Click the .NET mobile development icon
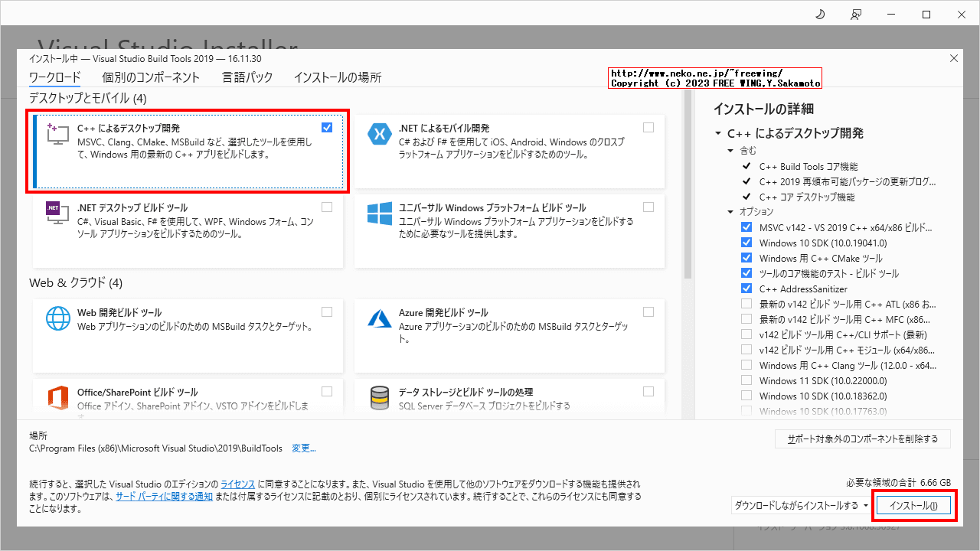This screenshot has height=551, width=980. pos(380,134)
